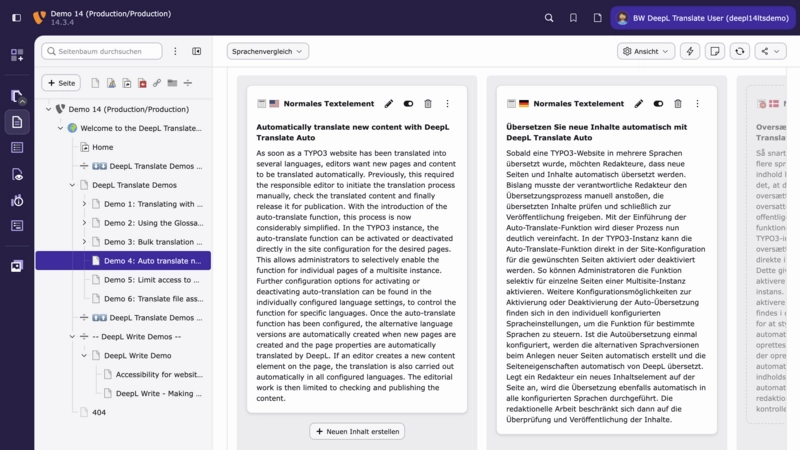800x450 pixels.
Task: Pick the folder page type icon
Action: pos(172,83)
